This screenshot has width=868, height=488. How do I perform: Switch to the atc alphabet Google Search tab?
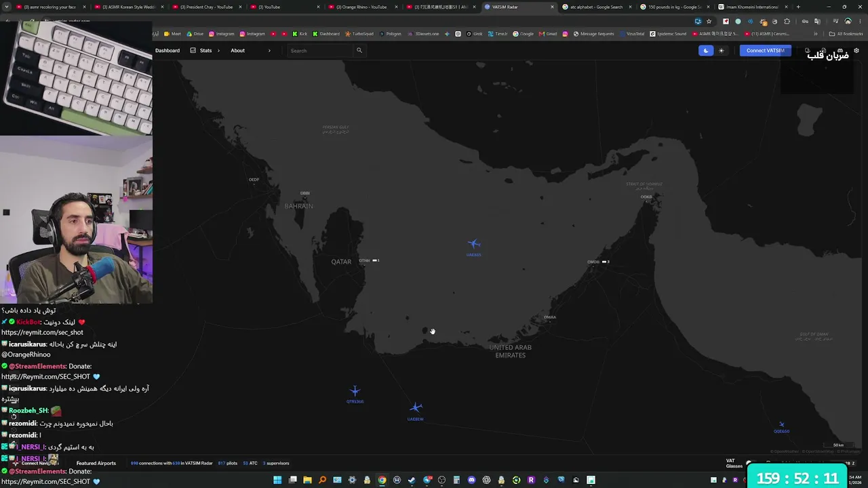596,7
